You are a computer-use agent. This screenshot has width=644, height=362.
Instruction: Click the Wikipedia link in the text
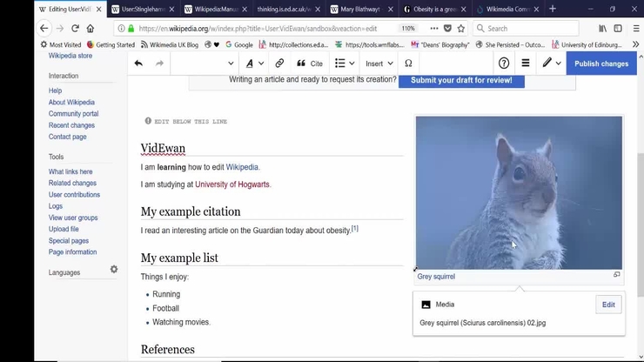pos(242,167)
